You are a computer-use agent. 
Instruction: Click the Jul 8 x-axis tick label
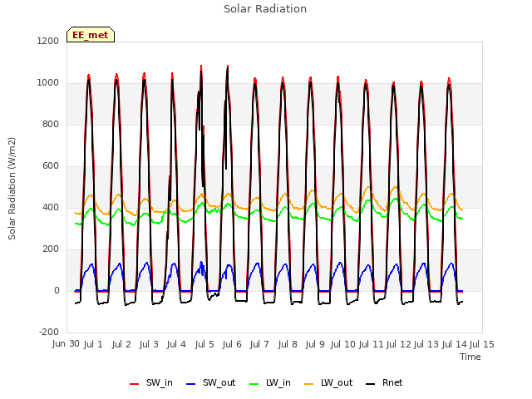(288, 344)
